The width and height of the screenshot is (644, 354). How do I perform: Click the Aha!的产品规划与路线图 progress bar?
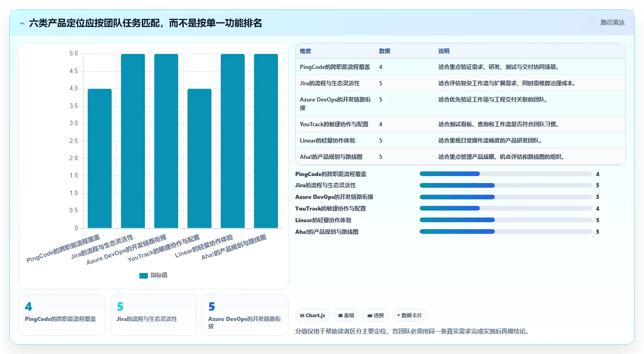(506, 231)
